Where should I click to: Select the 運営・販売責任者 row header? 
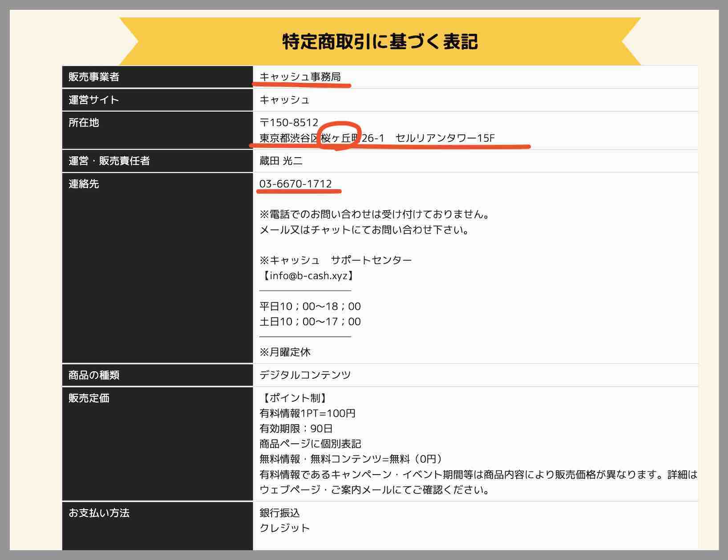tap(109, 162)
